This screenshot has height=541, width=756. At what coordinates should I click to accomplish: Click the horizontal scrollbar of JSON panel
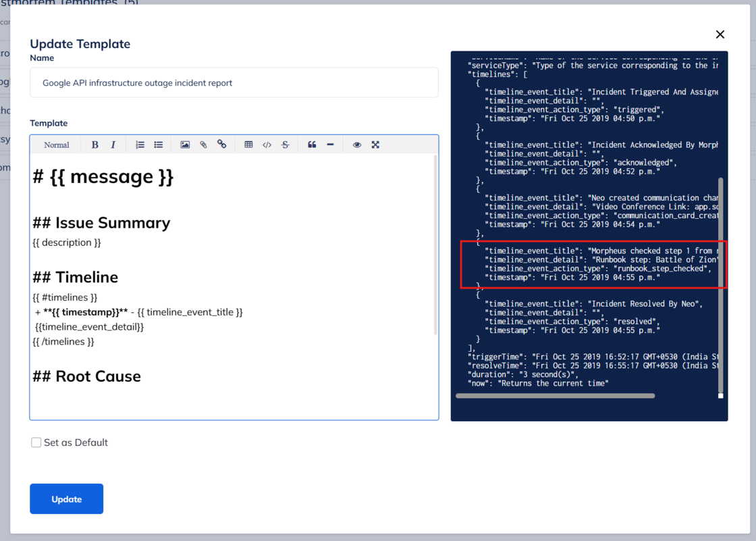pos(555,396)
